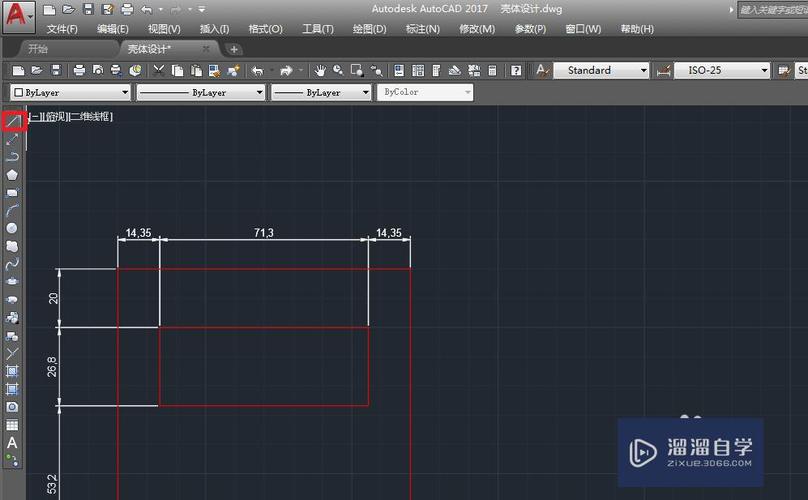Screen dimensions: 808x500
Task: Click the Copy icon in Standard toolbar
Action: point(177,70)
